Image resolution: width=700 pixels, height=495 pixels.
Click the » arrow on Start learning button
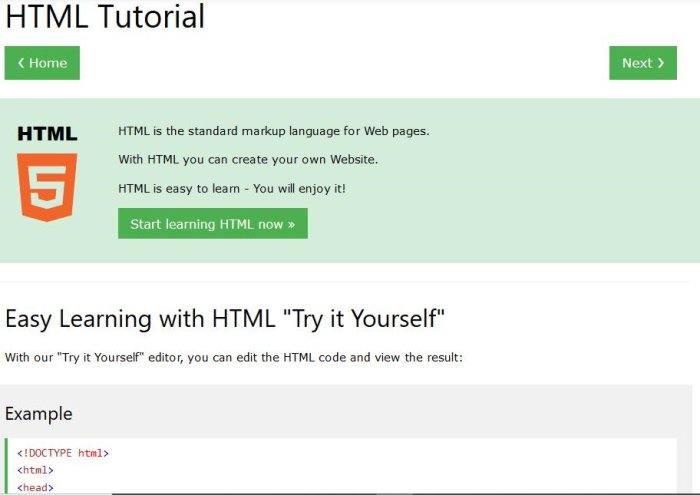pos(291,224)
